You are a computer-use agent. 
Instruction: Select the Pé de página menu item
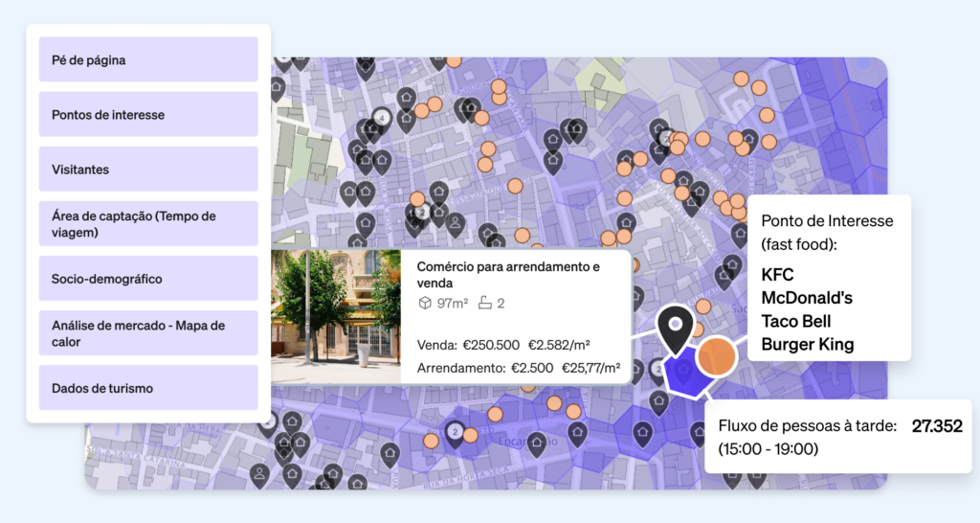(148, 59)
